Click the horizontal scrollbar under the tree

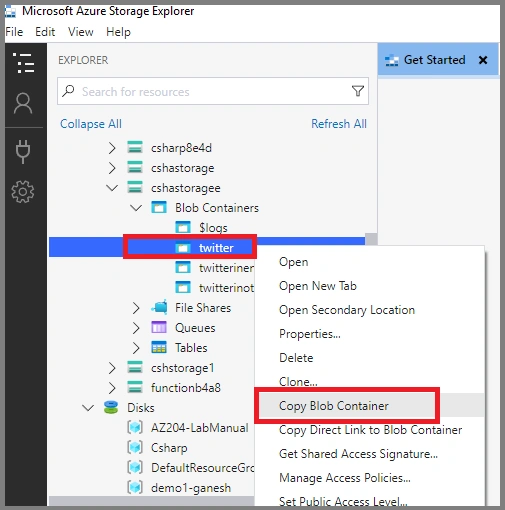[x=152, y=501]
